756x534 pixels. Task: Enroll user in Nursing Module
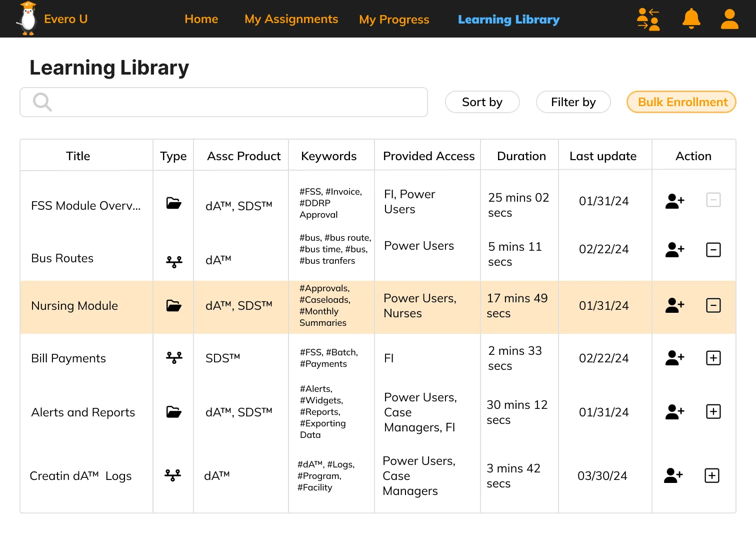(675, 305)
